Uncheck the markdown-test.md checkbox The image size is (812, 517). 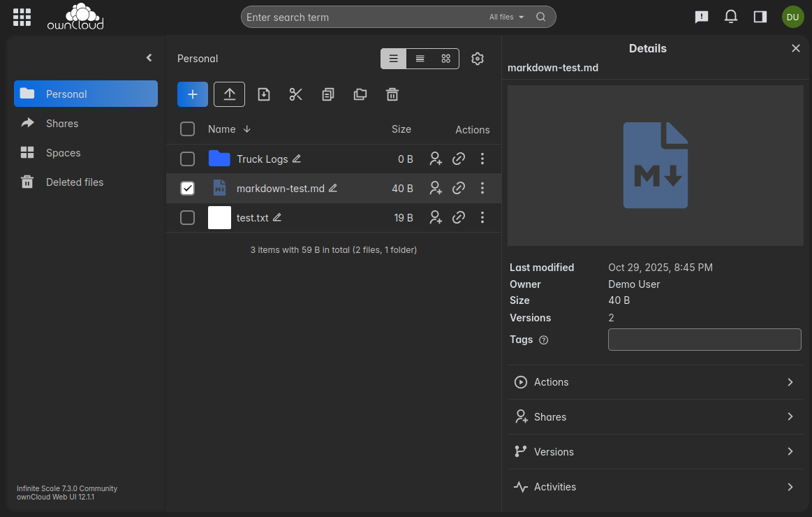coord(187,188)
